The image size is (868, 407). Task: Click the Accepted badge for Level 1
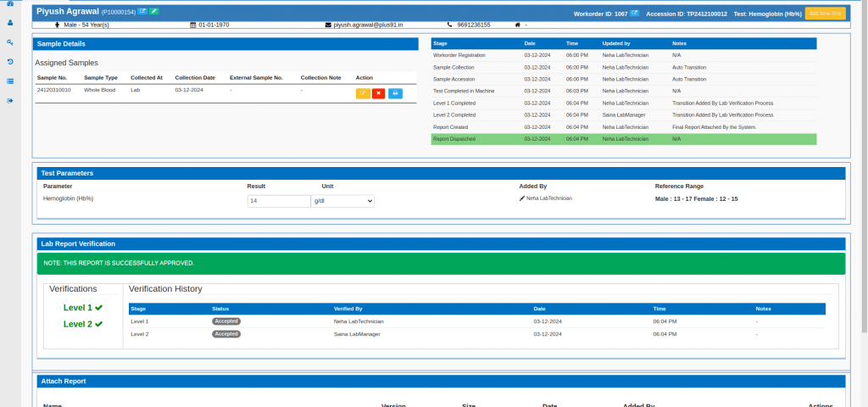click(x=226, y=321)
